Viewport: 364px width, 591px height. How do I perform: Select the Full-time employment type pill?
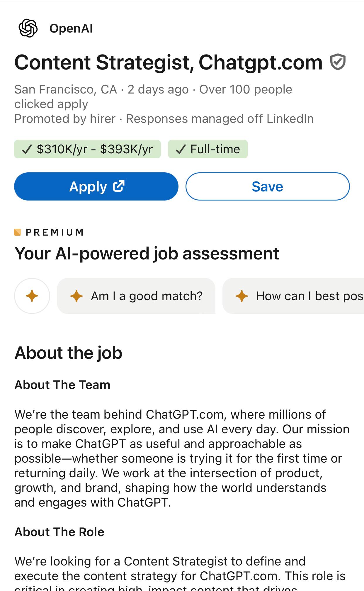click(208, 149)
